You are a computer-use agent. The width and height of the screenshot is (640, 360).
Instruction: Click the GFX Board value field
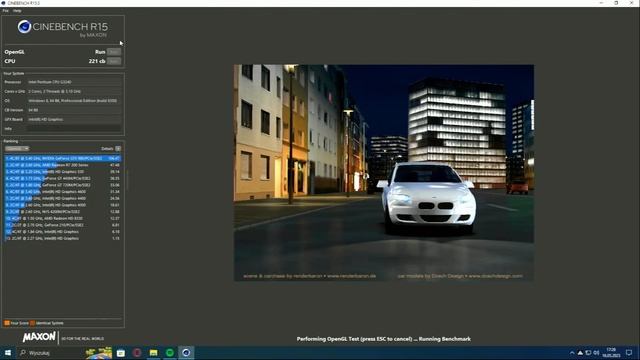tap(74, 119)
